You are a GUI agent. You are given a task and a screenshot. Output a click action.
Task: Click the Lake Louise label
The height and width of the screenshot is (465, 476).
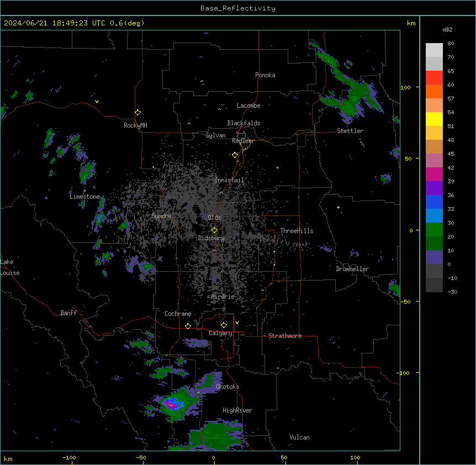coord(9,267)
